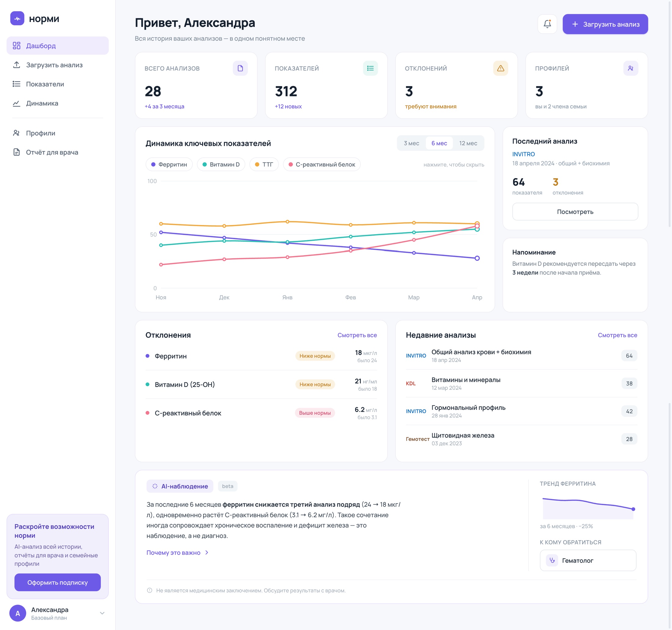Click the Гематолог specialist card

tap(588, 560)
